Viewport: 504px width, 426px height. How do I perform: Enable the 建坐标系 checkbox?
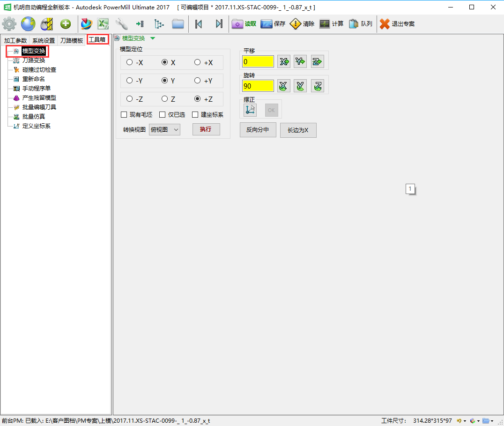tap(195, 115)
